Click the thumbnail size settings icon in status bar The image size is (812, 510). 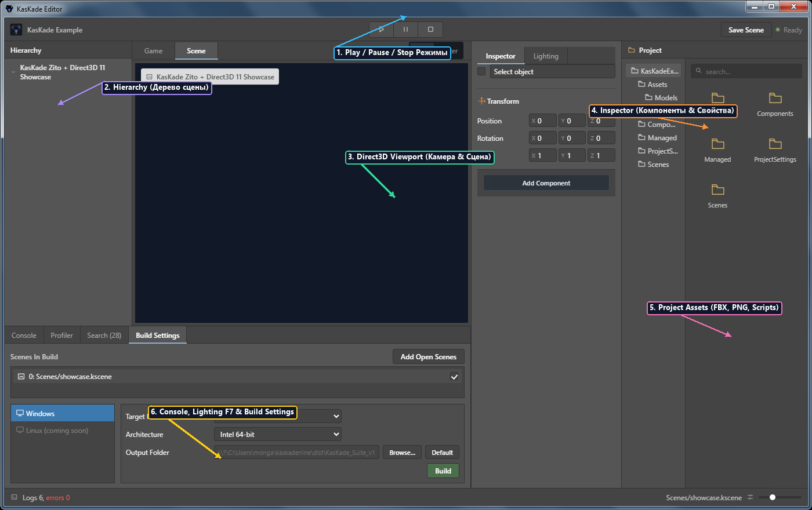750,497
